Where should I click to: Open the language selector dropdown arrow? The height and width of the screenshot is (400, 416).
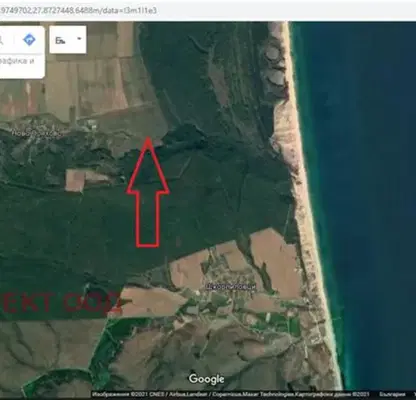[79, 39]
